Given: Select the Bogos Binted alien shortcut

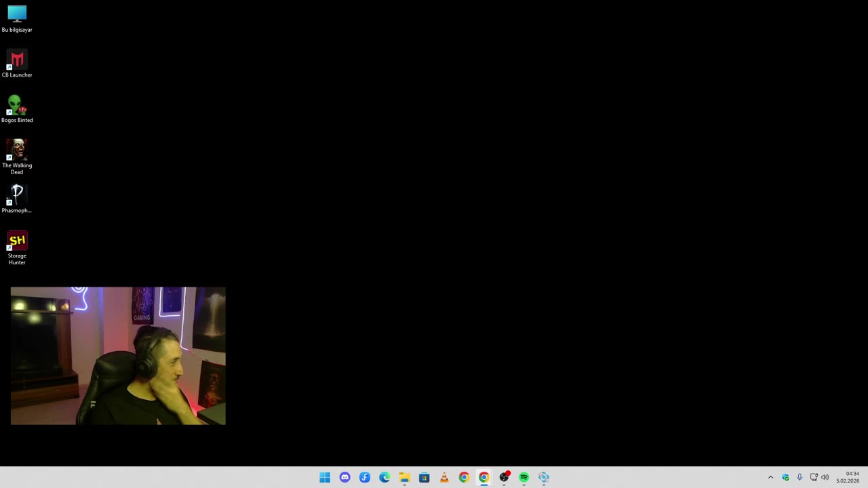Looking at the screenshot, I should [x=17, y=109].
